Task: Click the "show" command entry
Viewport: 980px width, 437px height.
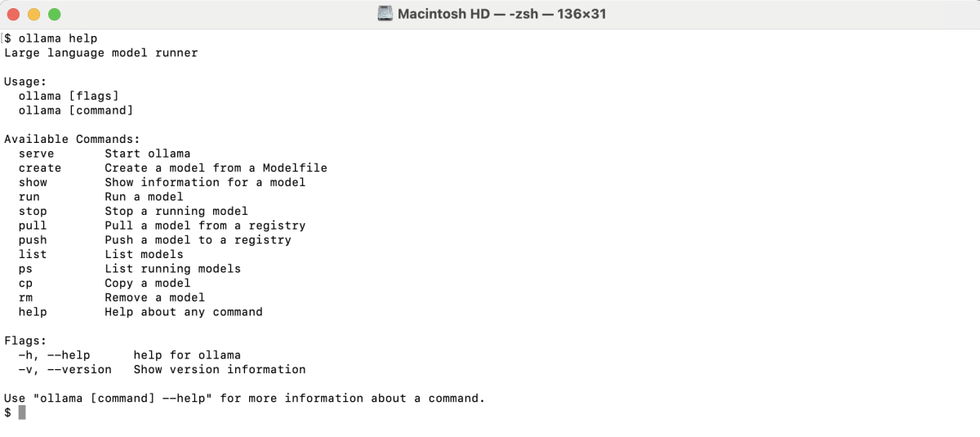Action: [33, 182]
